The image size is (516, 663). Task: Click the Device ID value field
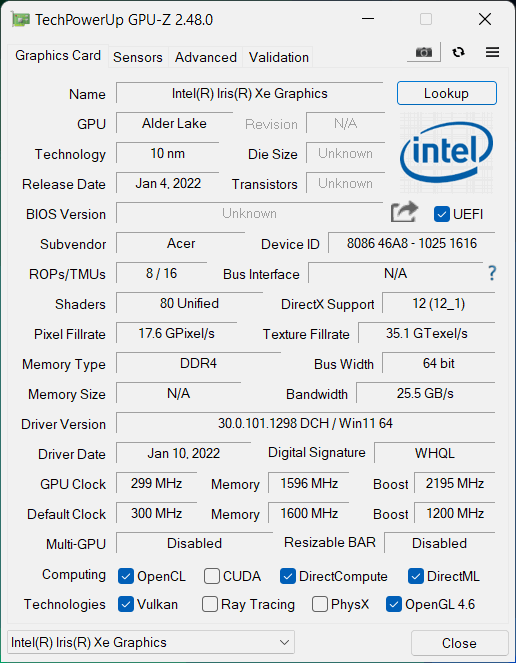point(412,243)
